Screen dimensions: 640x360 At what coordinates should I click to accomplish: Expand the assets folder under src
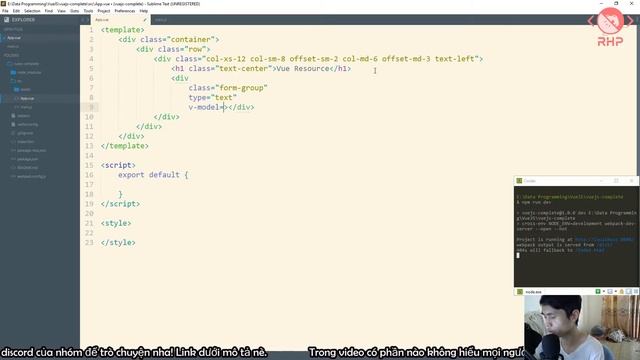(25, 89)
